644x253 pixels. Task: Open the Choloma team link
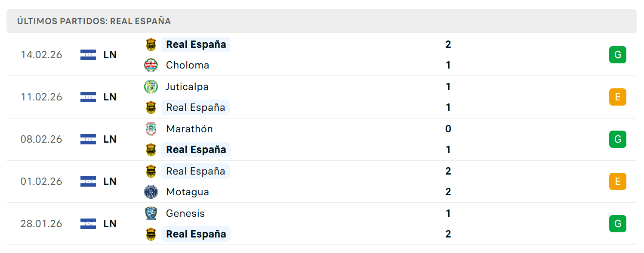tap(188, 65)
